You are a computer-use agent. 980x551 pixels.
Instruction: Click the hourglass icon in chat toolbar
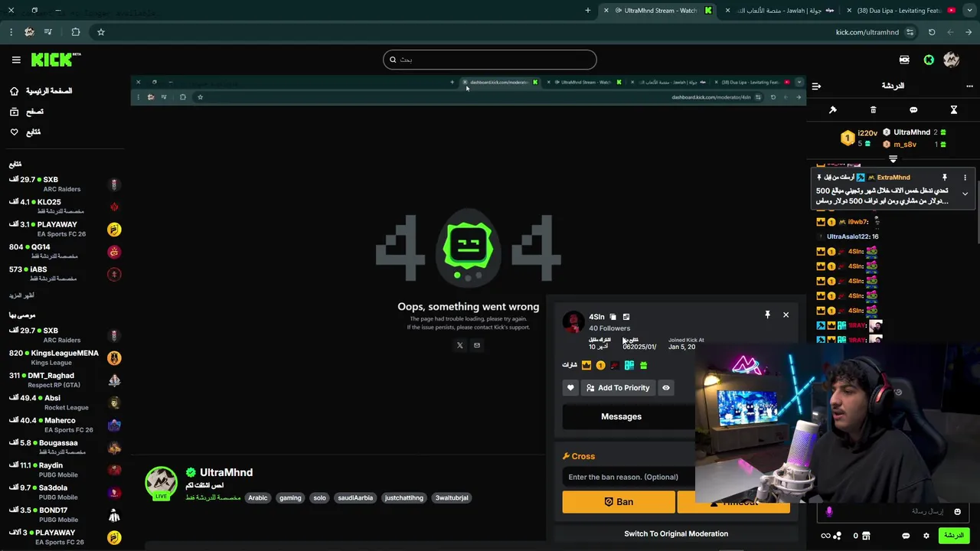(x=954, y=110)
